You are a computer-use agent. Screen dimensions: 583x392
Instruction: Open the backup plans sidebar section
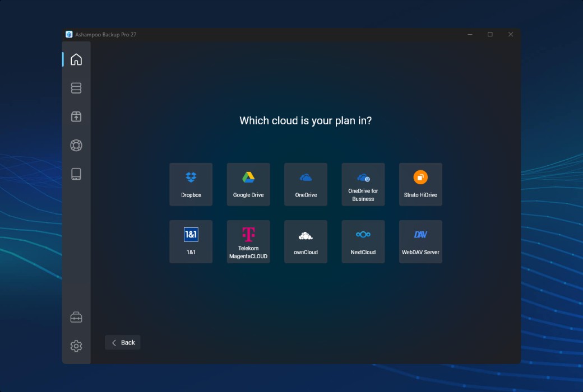point(76,88)
